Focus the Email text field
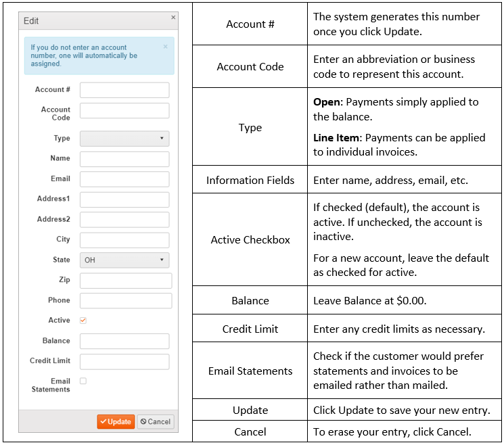This screenshot has width=504, height=445. (124, 179)
